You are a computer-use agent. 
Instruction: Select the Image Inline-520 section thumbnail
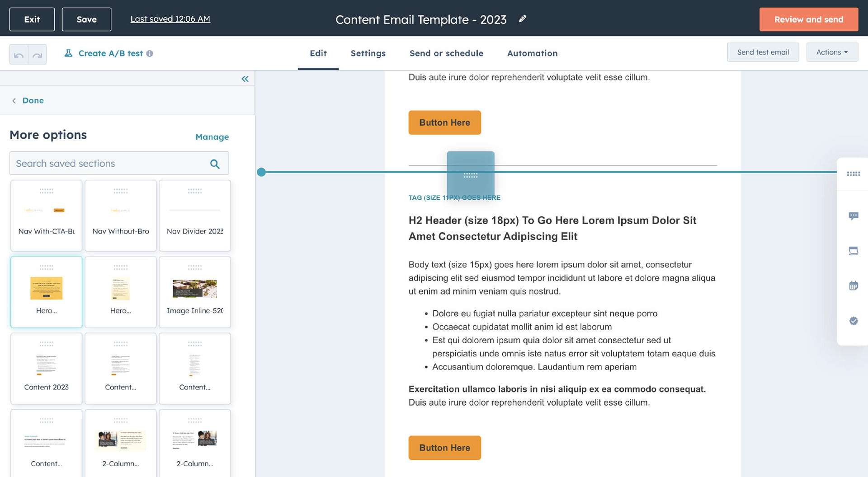(x=195, y=292)
